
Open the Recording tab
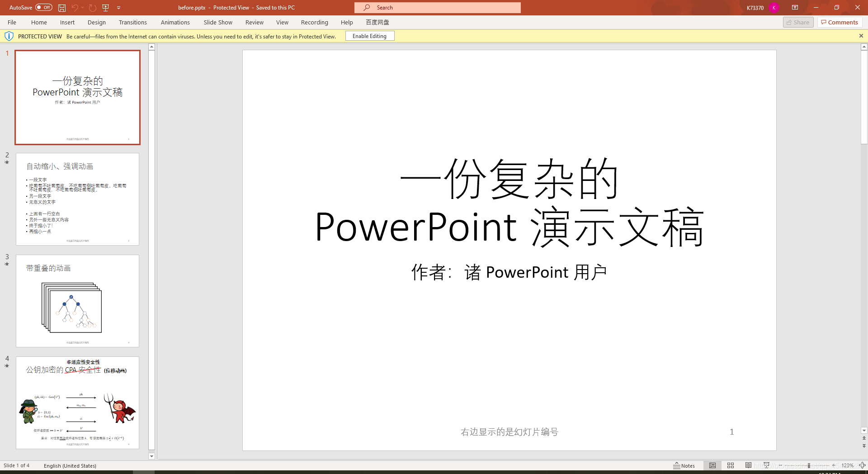[315, 22]
